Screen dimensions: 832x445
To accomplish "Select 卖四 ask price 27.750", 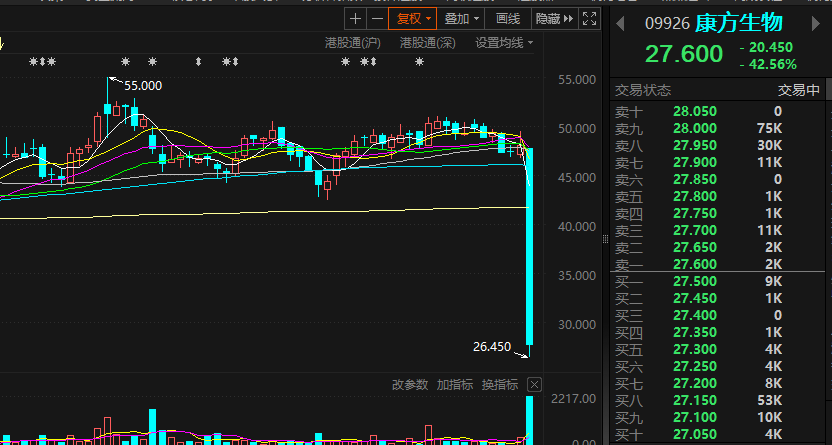I will click(695, 213).
